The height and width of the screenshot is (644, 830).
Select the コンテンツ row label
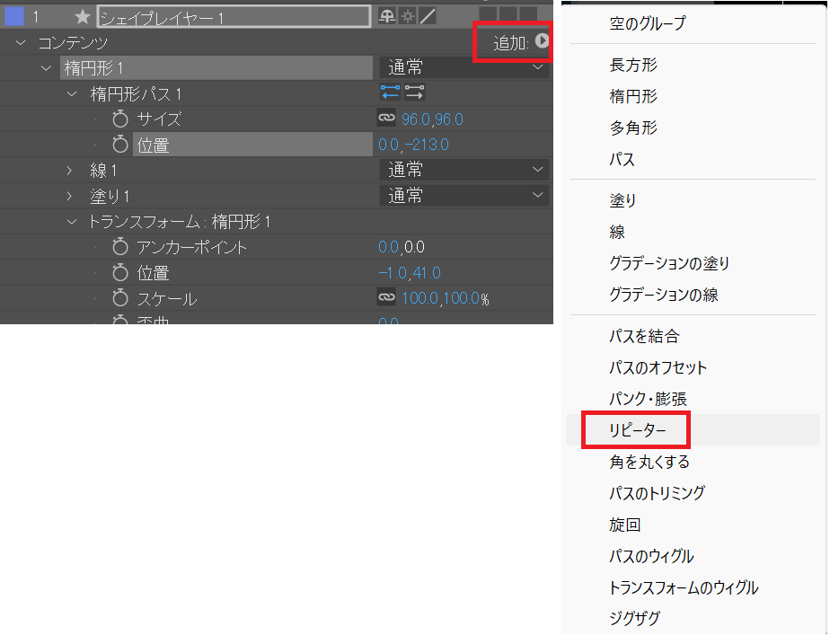pos(73,43)
